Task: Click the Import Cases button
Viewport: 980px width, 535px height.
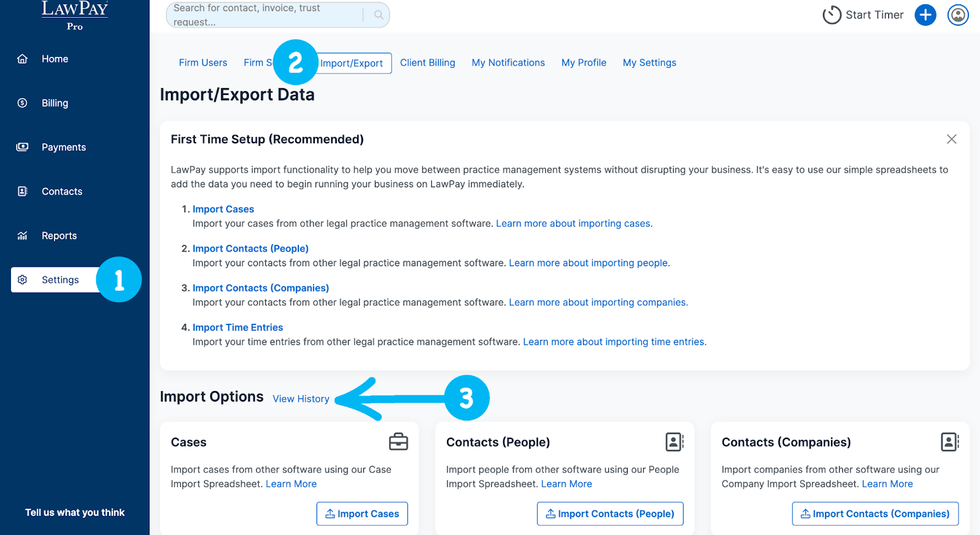Action: tap(362, 514)
